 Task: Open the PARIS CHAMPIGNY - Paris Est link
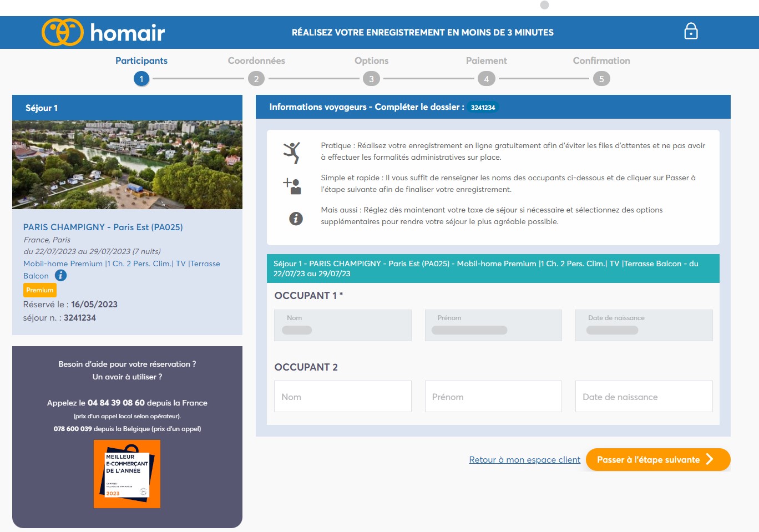click(x=103, y=227)
